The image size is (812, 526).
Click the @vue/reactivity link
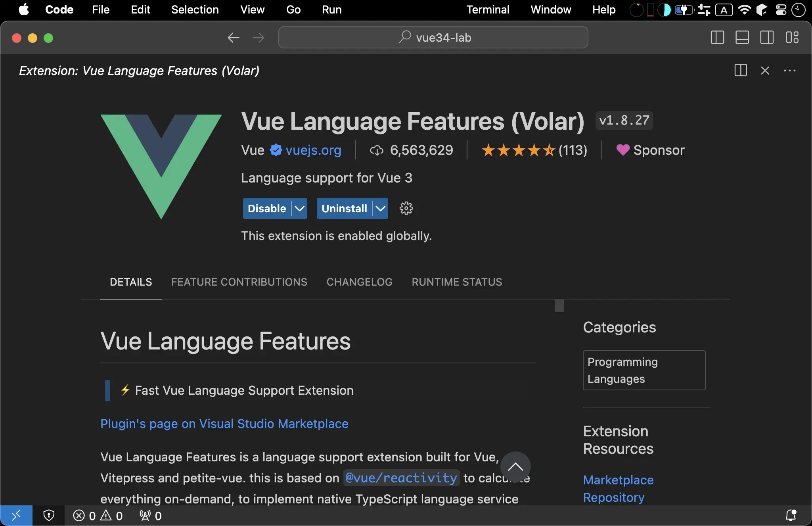click(x=401, y=478)
